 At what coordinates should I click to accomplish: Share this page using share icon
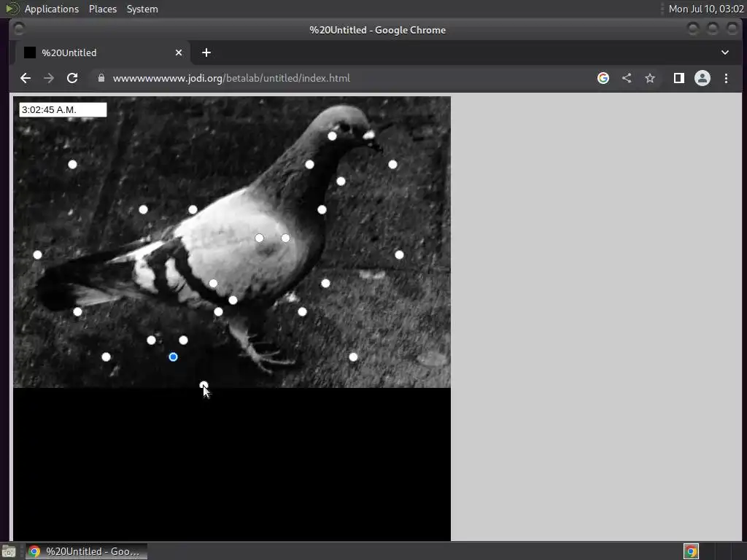pos(627,78)
